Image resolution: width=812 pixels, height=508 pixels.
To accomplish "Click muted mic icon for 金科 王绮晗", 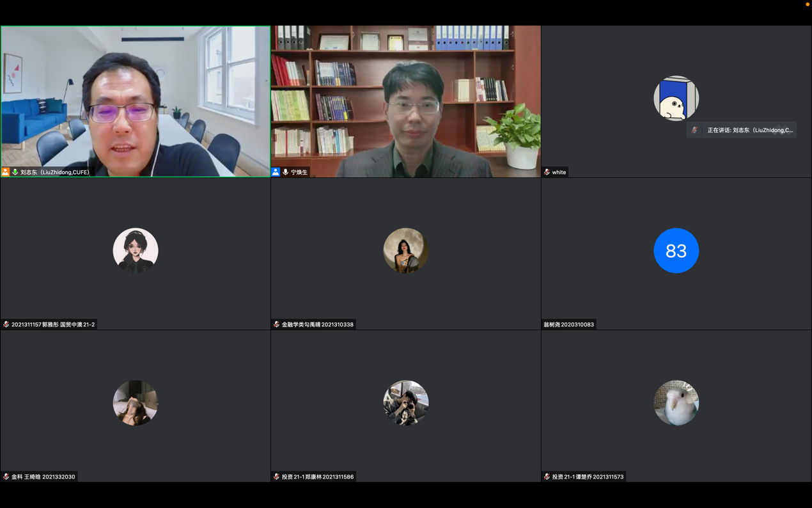I will (x=6, y=477).
